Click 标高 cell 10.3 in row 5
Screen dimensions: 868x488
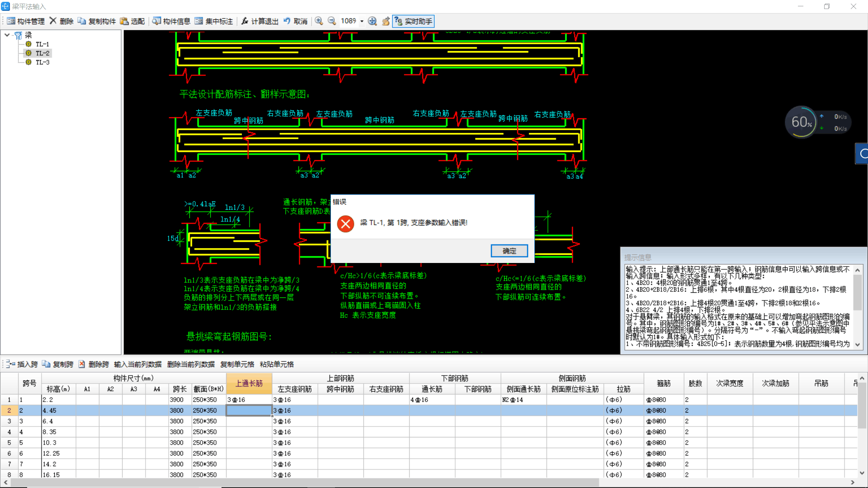click(59, 443)
